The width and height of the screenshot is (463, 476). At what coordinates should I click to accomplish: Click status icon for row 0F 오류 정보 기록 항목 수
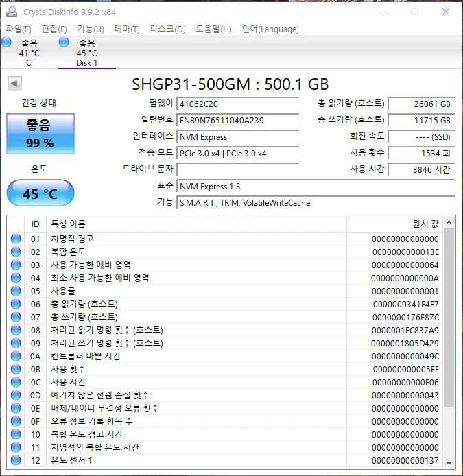[x=16, y=421]
